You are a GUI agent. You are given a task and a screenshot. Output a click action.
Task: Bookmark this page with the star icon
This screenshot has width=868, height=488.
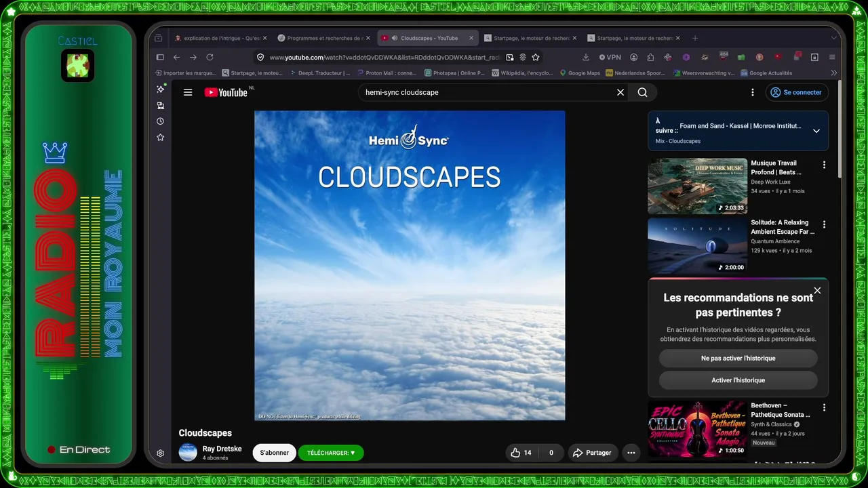pos(536,58)
